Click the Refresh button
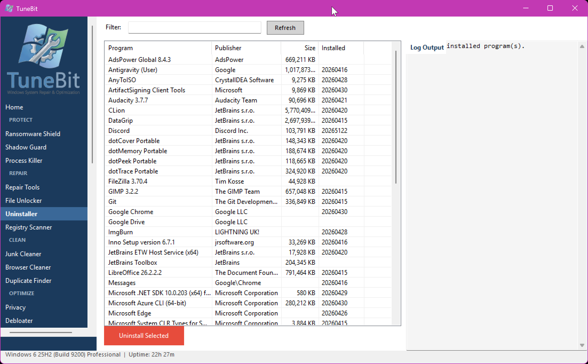This screenshot has width=588, height=364. coord(285,28)
